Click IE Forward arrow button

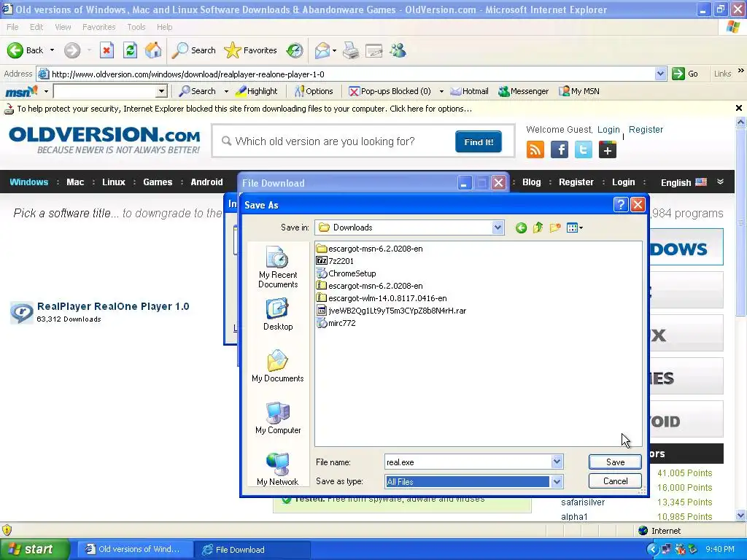coord(72,50)
